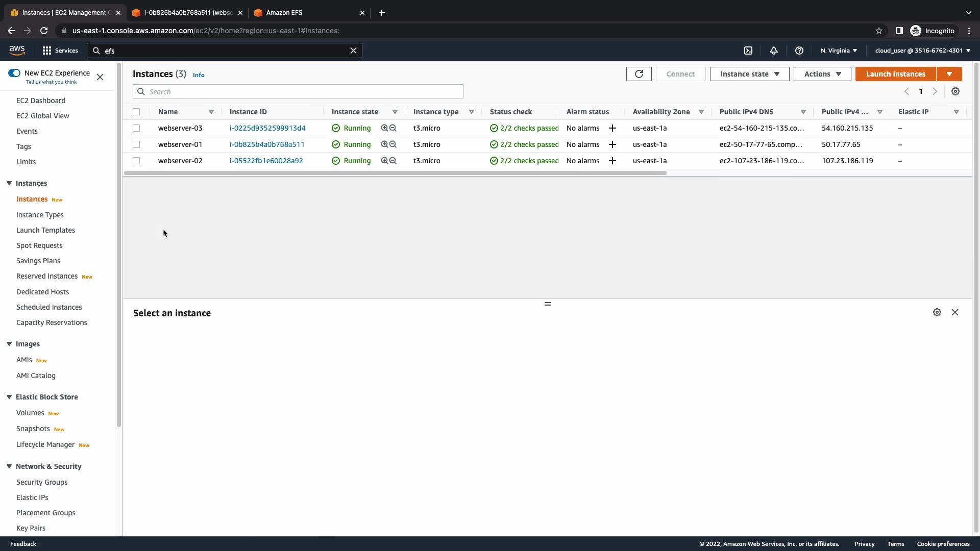Open details panel settings gear

937,312
